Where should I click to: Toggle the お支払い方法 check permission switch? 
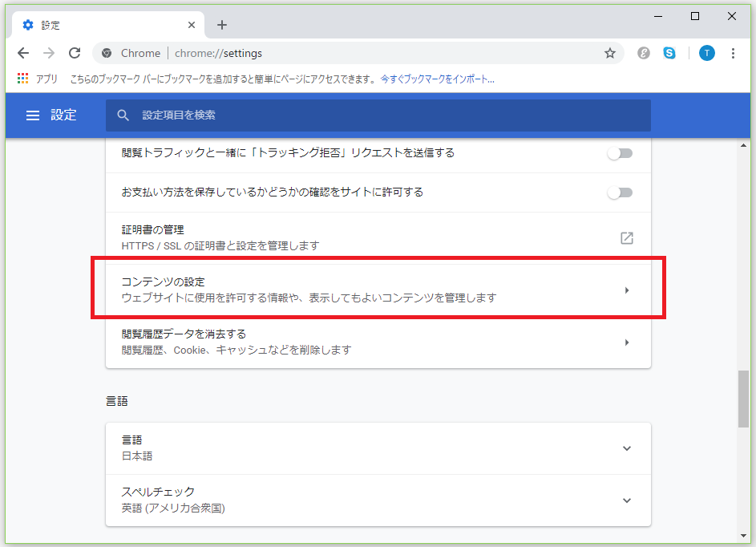tap(620, 192)
